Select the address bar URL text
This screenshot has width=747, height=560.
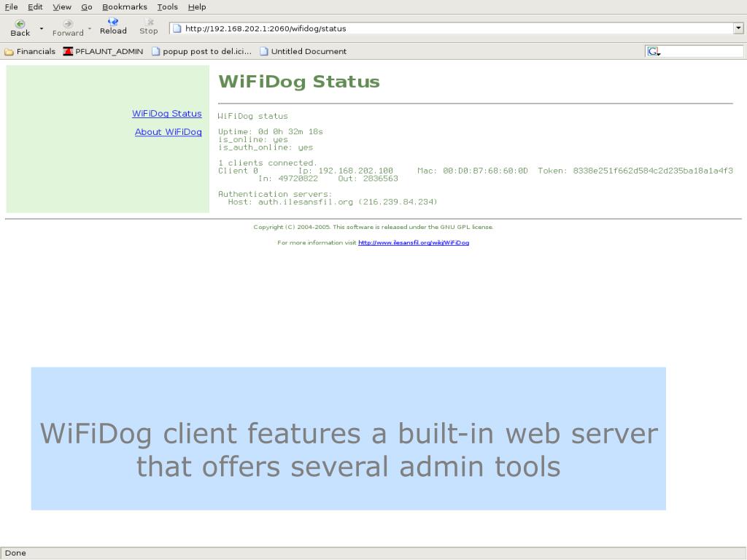(266, 28)
